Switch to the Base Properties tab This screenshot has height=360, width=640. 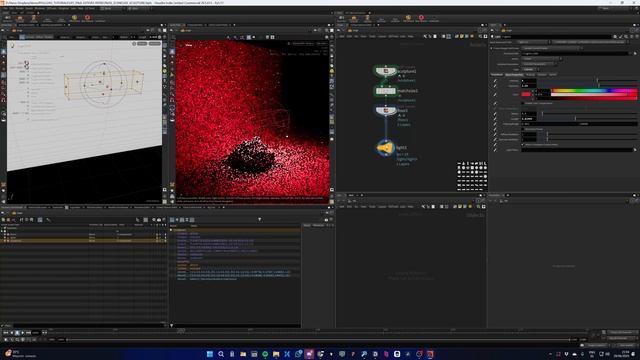click(x=514, y=75)
